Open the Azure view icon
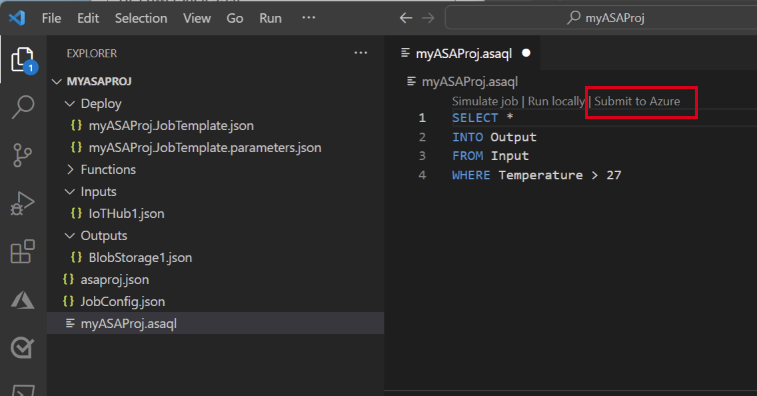The width and height of the screenshot is (757, 396). pyautogui.click(x=23, y=300)
